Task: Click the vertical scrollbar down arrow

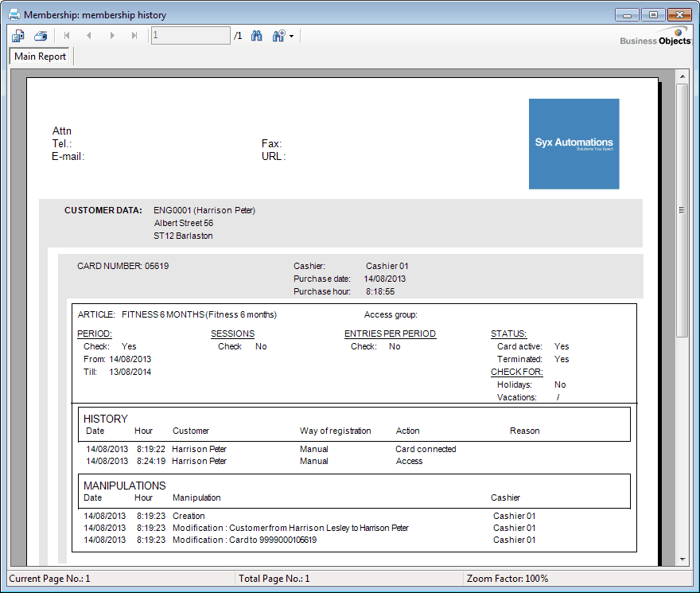Action: pos(682,560)
